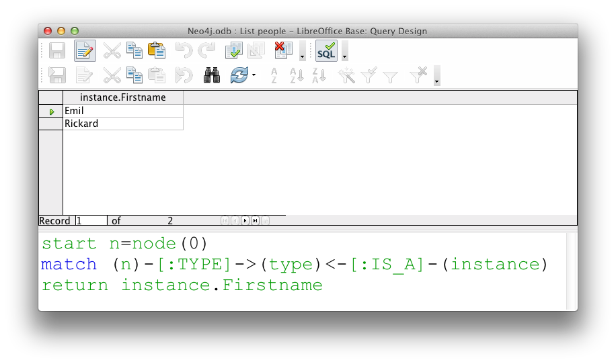Click the instance.Firstname column header
The height and width of the screenshot is (364, 616).
click(x=123, y=97)
